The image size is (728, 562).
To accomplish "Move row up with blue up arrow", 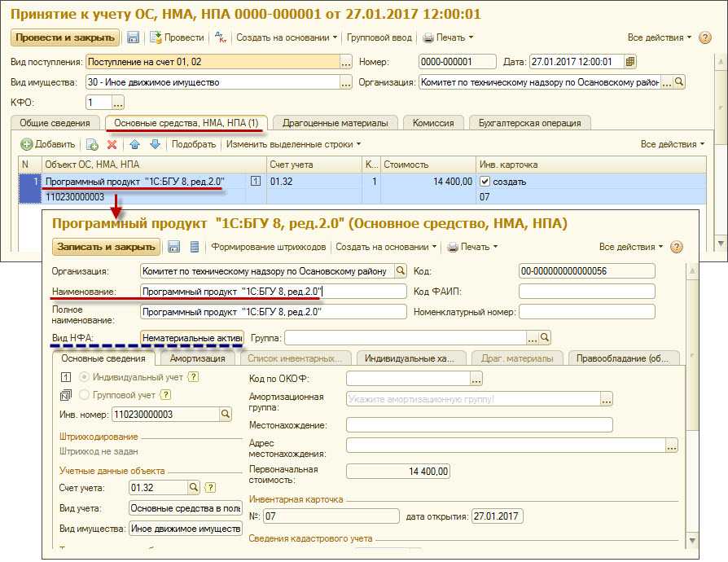I will pos(134,144).
